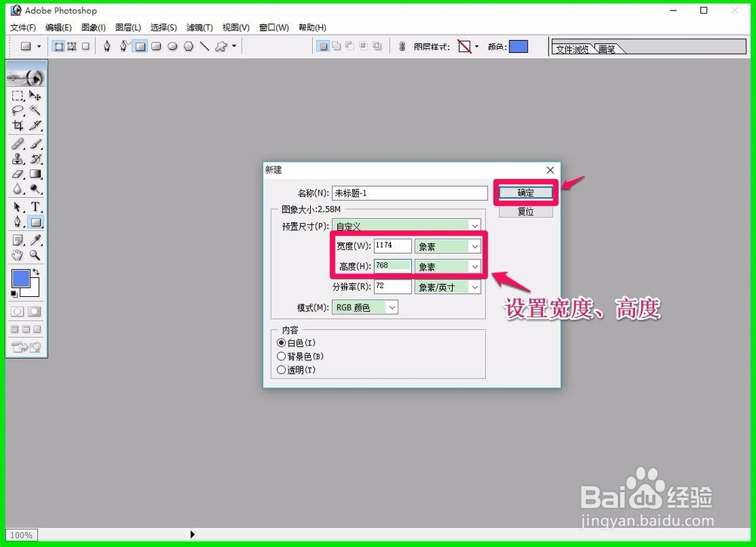Pick white background color swatch

click(34, 291)
